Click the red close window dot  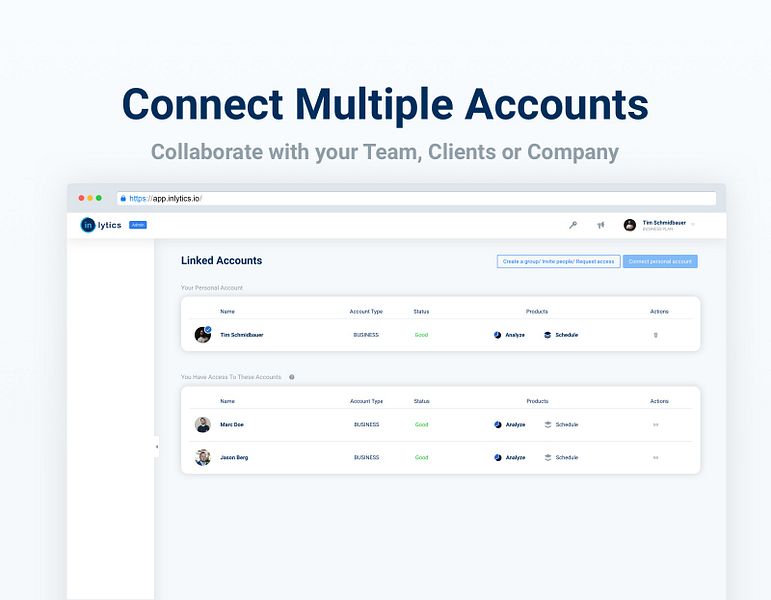(81, 198)
